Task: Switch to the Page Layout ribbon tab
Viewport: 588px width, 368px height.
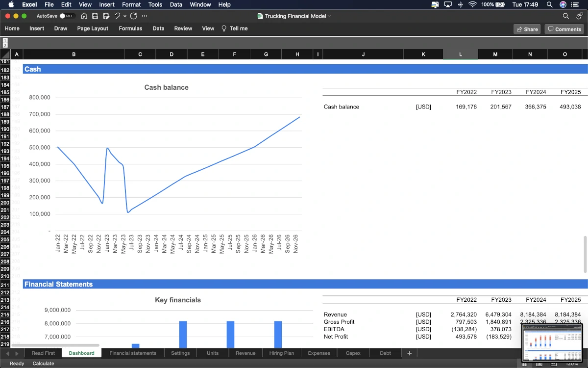Action: (x=93, y=28)
